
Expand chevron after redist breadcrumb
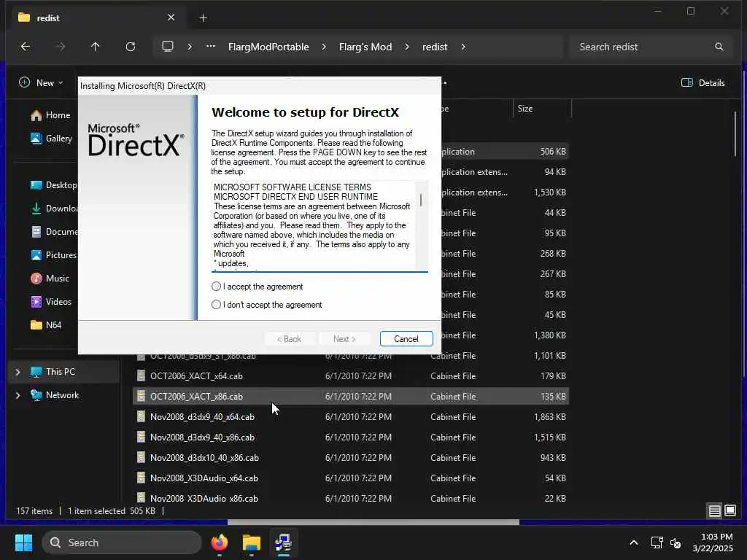click(x=463, y=47)
